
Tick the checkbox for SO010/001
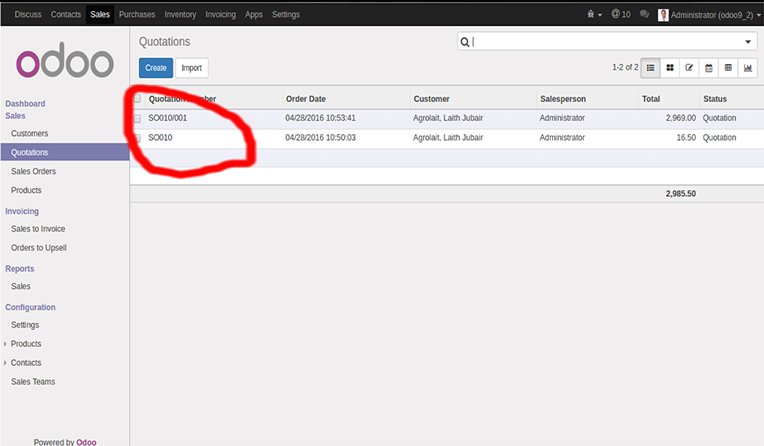pos(137,118)
